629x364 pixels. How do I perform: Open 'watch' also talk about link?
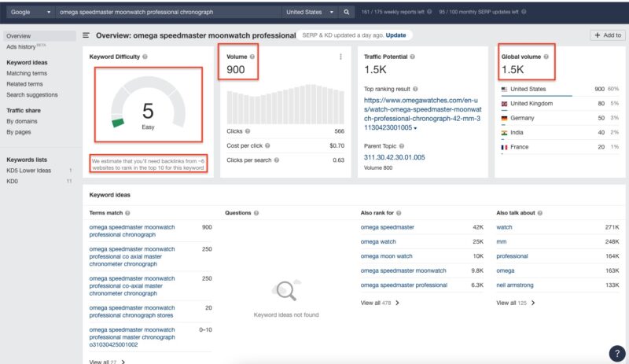[504, 227]
